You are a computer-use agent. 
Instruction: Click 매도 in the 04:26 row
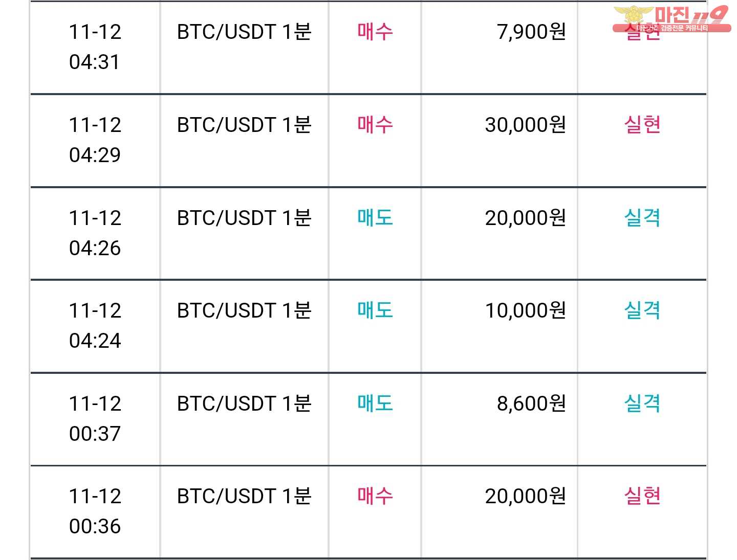[375, 218]
